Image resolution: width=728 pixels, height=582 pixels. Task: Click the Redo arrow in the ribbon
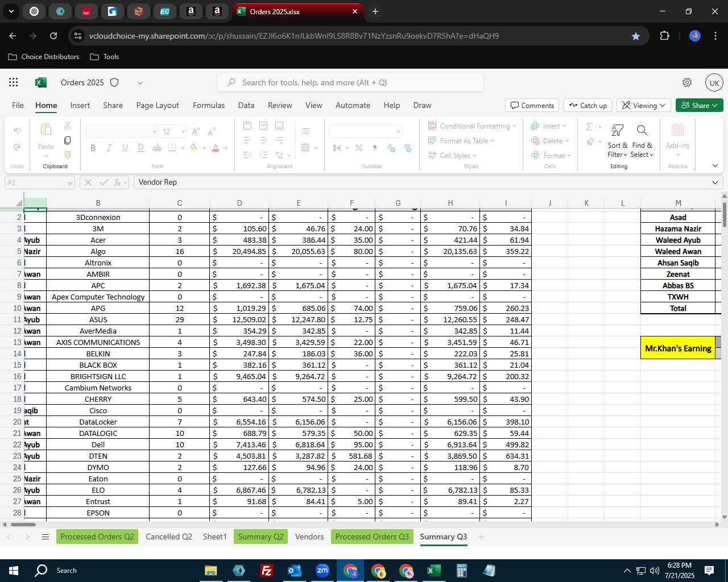tap(17, 148)
